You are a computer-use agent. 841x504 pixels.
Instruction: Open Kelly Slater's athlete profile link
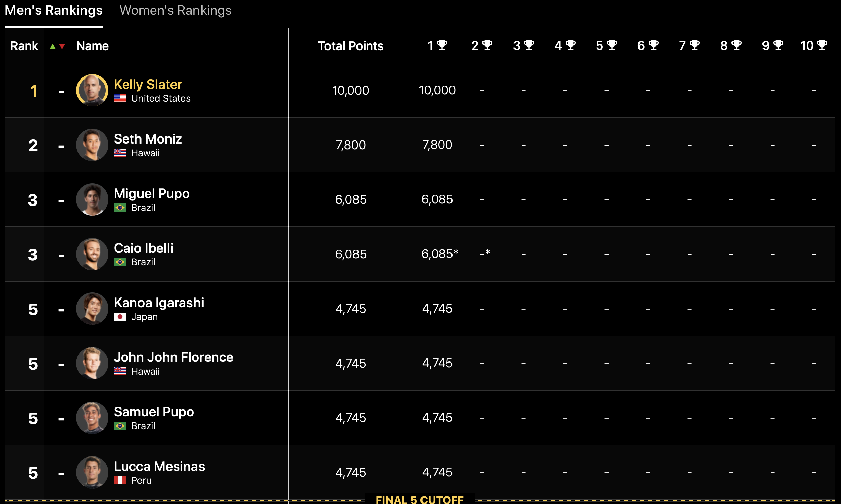[x=148, y=84]
